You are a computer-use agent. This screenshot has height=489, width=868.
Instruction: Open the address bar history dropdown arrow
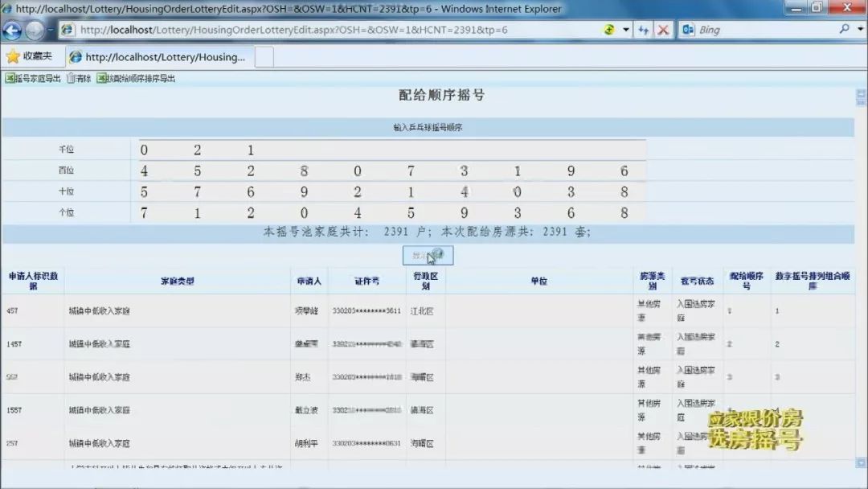625,30
